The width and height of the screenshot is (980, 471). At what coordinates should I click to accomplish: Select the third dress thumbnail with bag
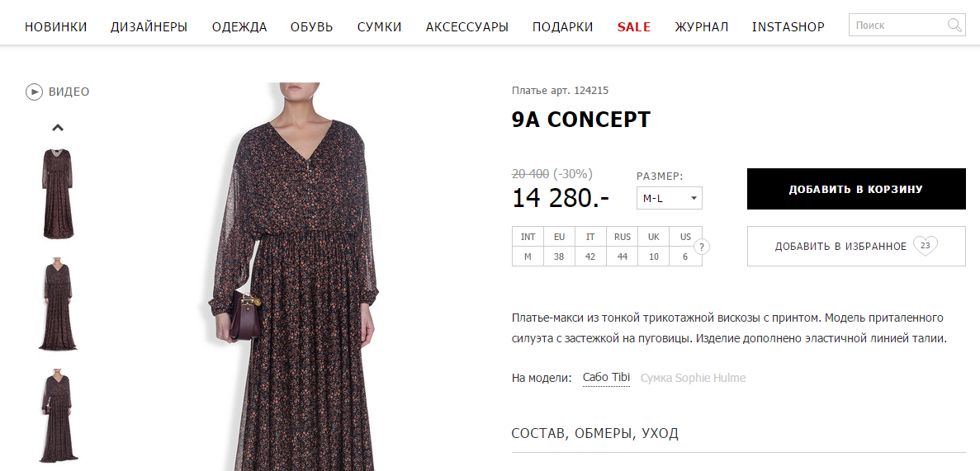58,416
